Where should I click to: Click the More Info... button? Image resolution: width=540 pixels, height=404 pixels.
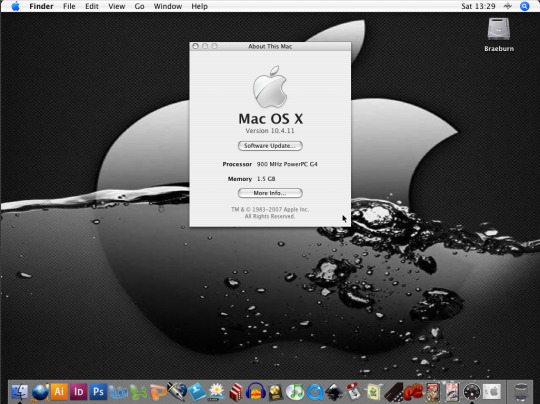(270, 193)
